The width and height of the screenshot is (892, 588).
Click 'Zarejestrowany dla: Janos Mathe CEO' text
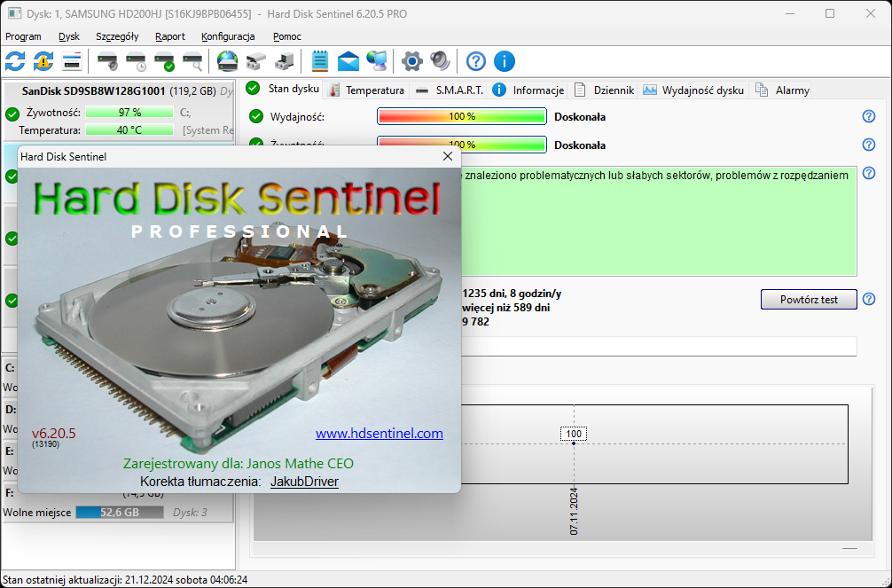click(239, 463)
